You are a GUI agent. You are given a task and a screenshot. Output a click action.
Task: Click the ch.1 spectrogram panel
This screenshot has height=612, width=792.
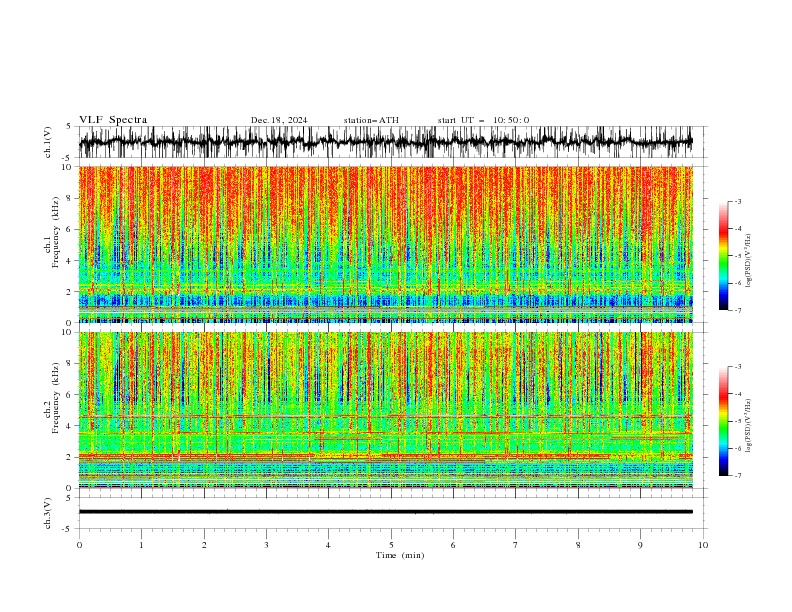(386, 244)
